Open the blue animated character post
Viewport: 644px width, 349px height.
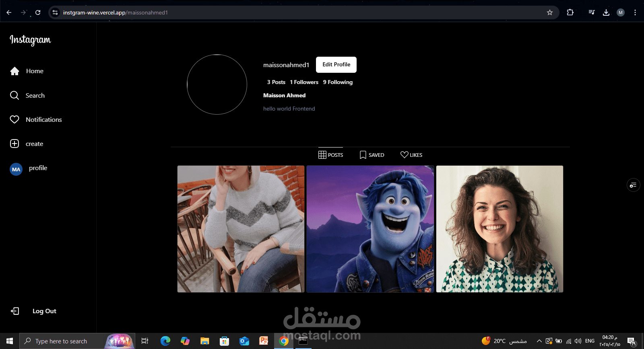click(x=370, y=229)
